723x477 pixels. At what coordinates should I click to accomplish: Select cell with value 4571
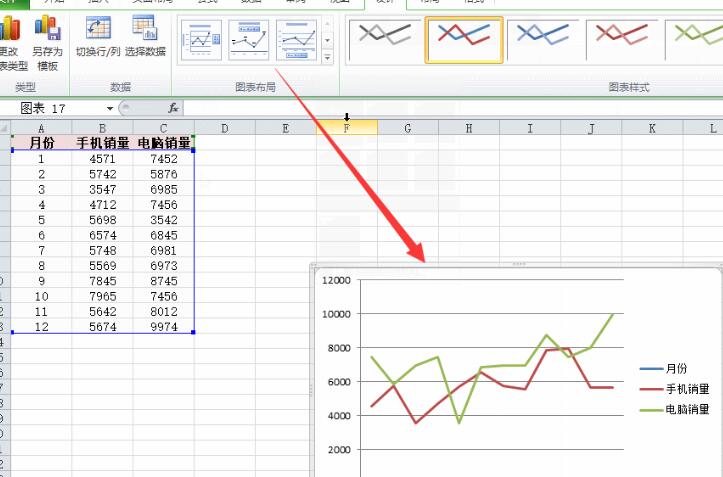[102, 159]
